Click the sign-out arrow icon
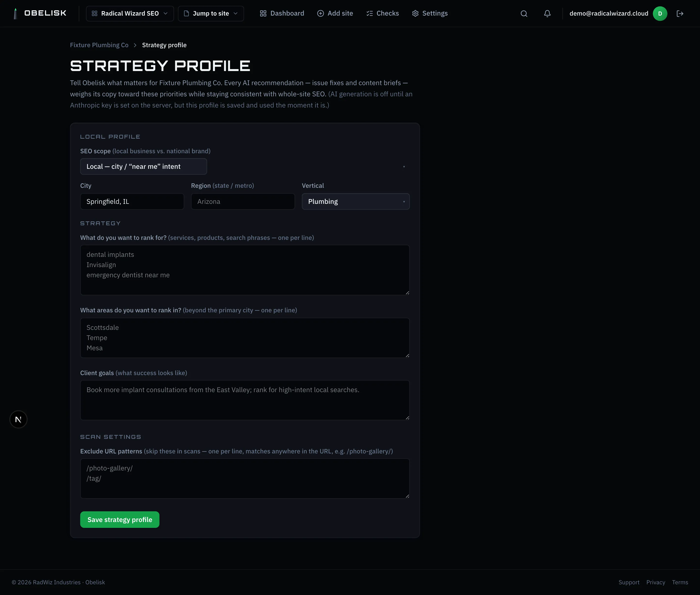Screen dimensions: 700x595 [680, 13]
